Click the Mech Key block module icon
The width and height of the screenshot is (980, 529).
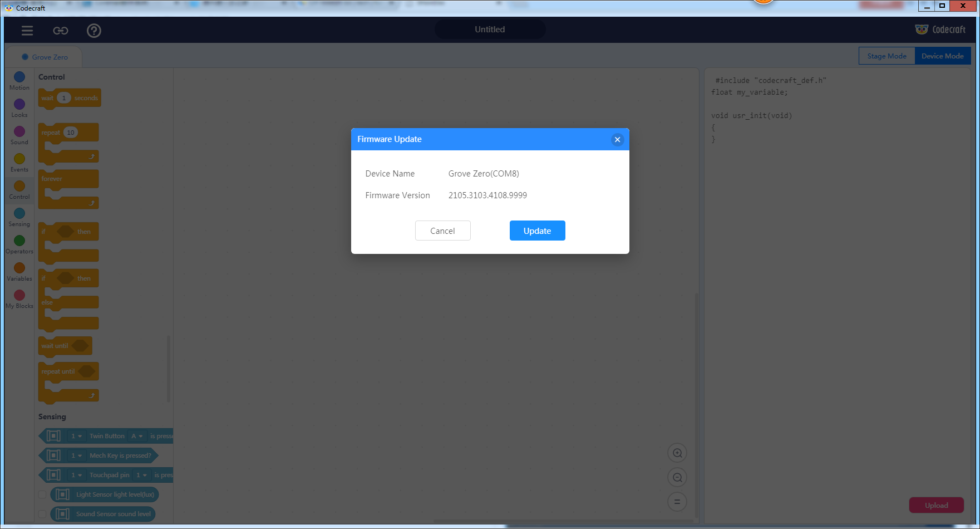(53, 455)
